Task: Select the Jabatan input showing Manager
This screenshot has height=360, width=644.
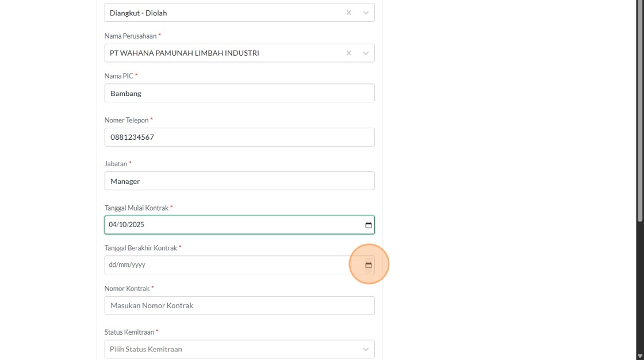Action: coord(239,181)
